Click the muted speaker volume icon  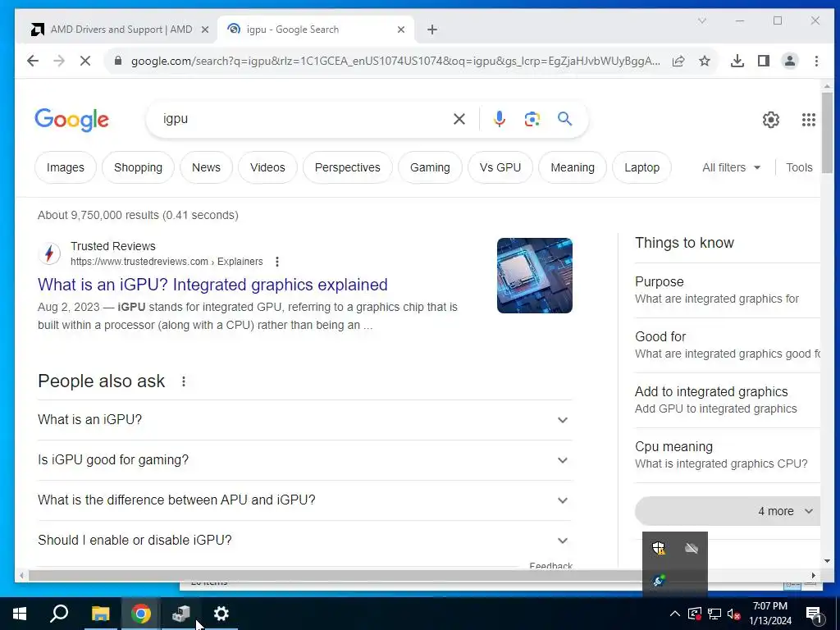pyautogui.click(x=734, y=614)
